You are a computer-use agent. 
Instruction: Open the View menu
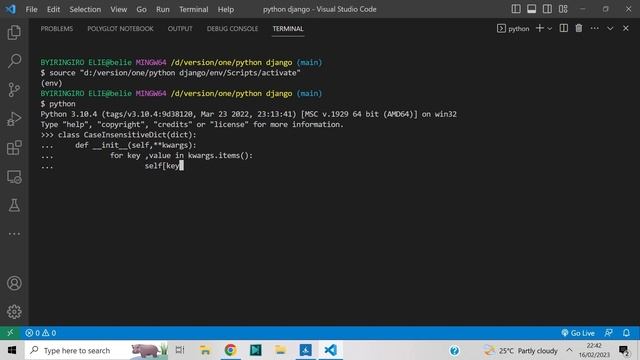click(x=118, y=9)
